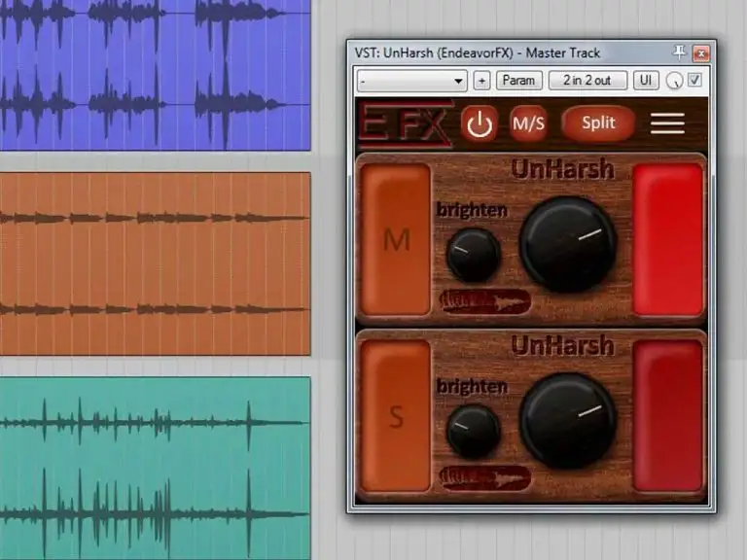
Task: Open the Param button
Action: click(518, 80)
